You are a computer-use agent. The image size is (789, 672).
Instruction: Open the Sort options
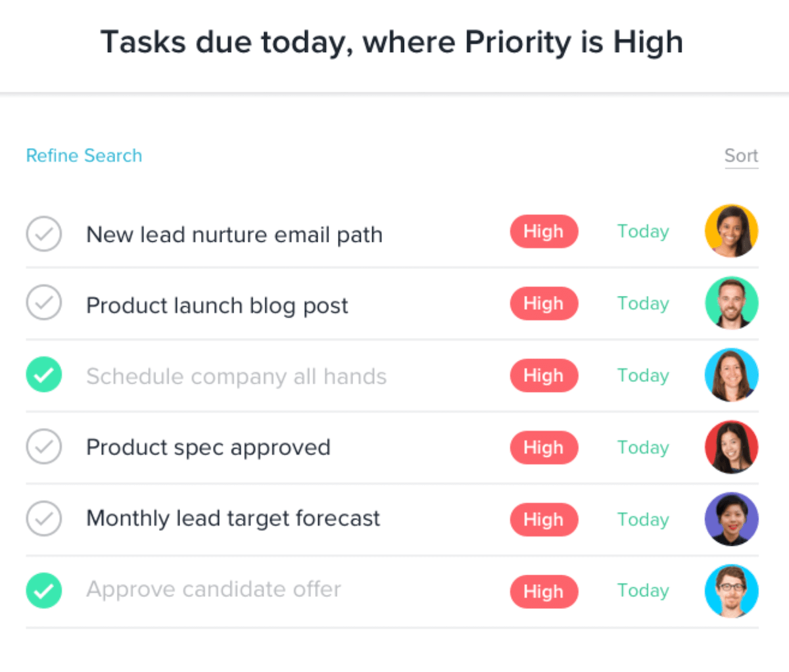pos(741,156)
